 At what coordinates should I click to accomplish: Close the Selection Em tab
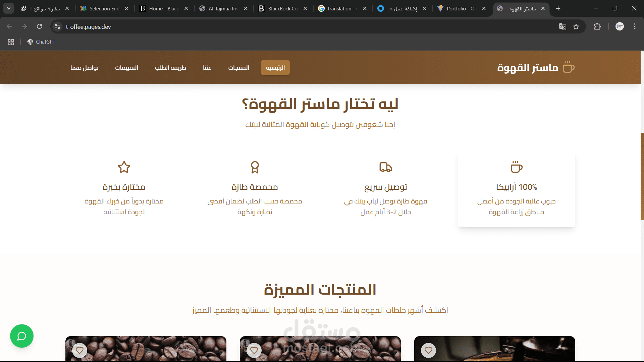click(x=126, y=8)
